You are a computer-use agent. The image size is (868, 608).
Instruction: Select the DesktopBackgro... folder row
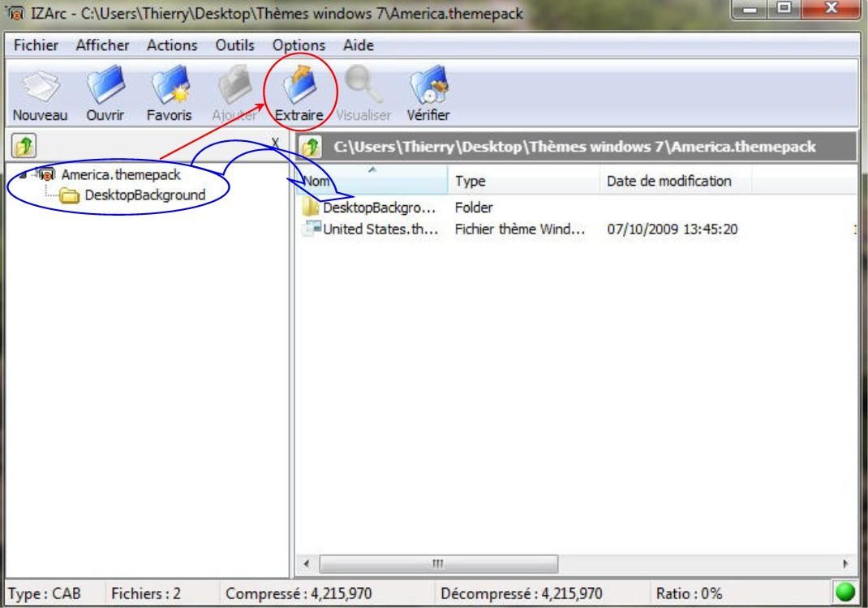576,208
